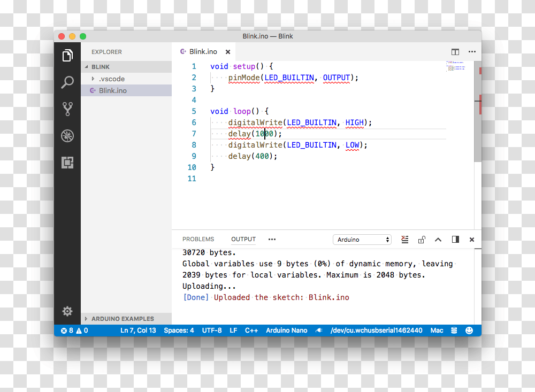Screen dimensions: 535x392
Task: Click 'Uploading...' output line
Action: [209, 286]
